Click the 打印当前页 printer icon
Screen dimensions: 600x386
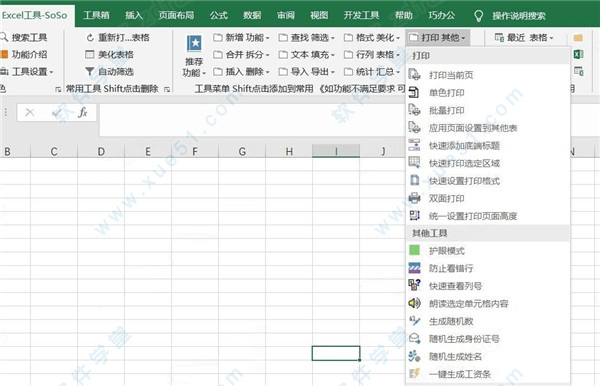(x=414, y=74)
